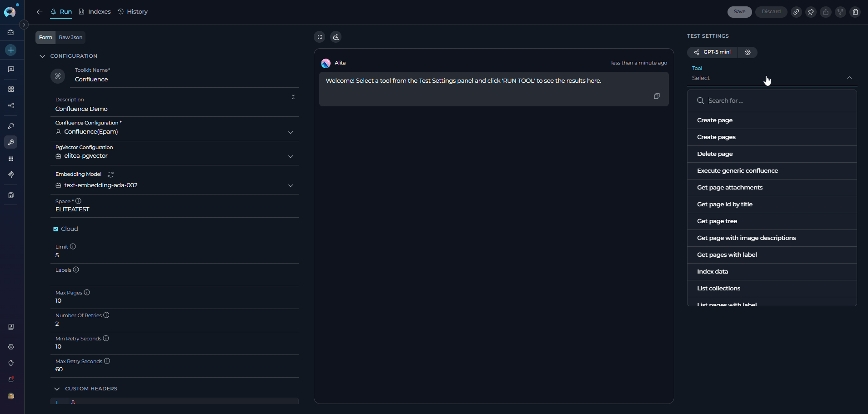
Task: Expand the left sidebar
Action: (x=24, y=25)
